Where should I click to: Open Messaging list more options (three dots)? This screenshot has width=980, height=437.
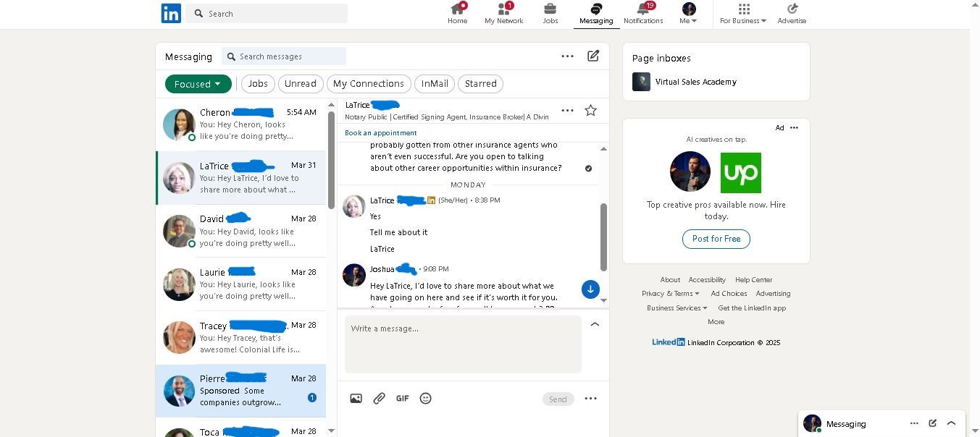point(567,56)
